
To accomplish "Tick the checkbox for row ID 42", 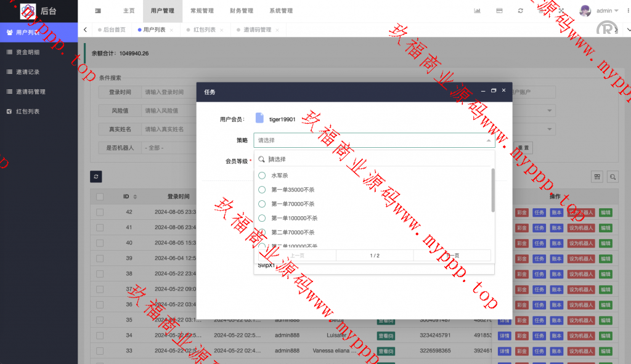I will click(x=100, y=212).
